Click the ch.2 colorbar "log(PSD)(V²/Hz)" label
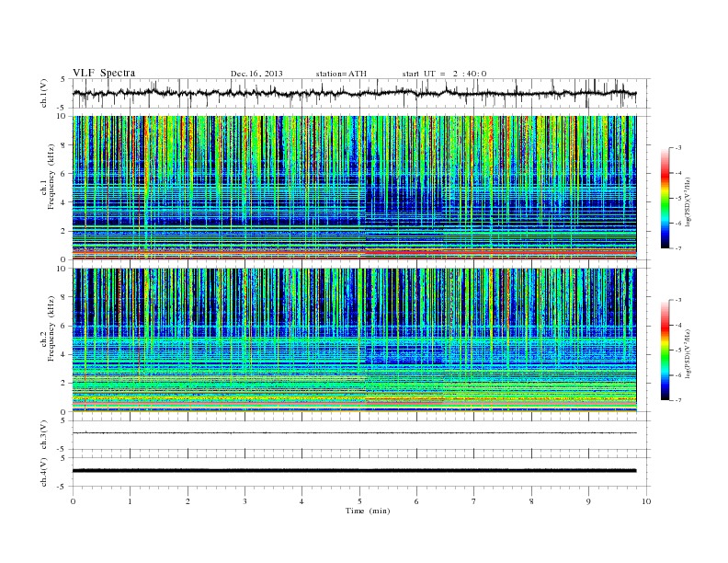This screenshot has width=728, height=563. coord(688,353)
